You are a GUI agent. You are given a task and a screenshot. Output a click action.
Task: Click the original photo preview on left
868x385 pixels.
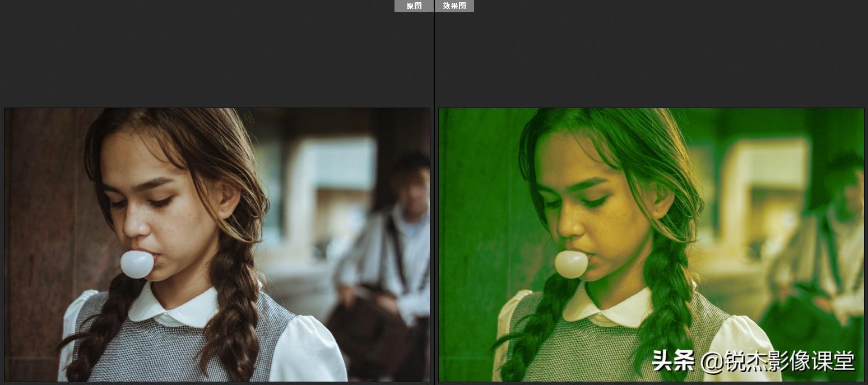tap(217, 245)
